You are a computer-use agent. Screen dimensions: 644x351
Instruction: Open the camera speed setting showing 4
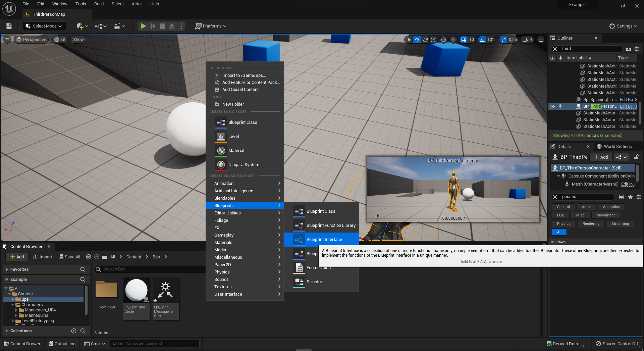527,40
